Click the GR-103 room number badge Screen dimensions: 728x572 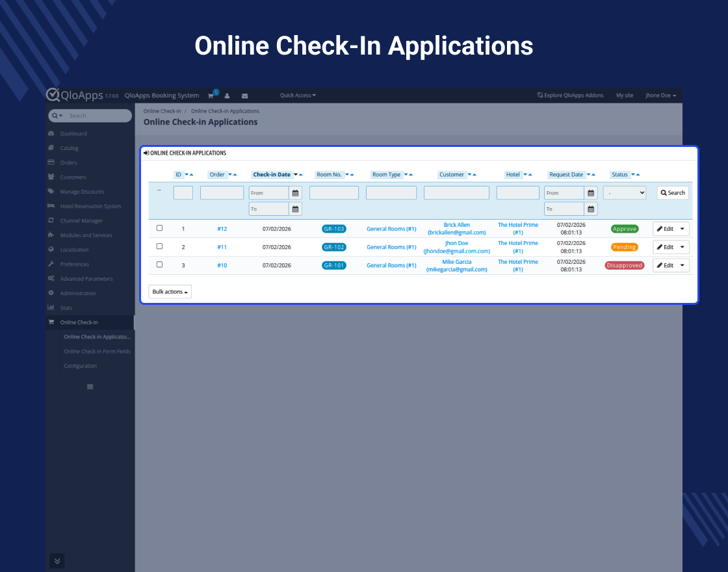[334, 229]
